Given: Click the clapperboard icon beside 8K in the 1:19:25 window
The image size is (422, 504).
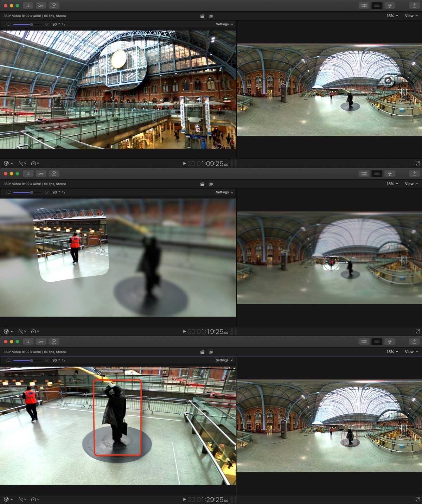Looking at the screenshot, I should 203,184.
